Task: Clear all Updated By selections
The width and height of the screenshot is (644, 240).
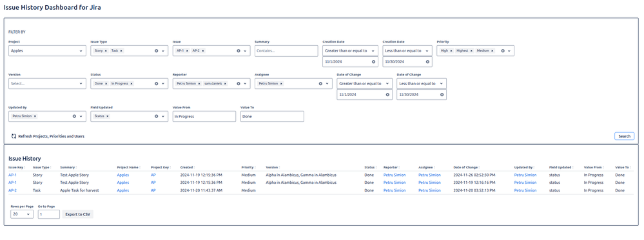Action: click(74, 116)
